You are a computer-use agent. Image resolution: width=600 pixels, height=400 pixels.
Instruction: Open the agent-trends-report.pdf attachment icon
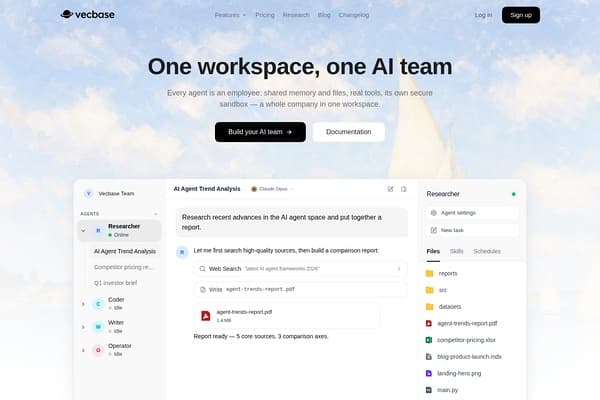tap(206, 316)
